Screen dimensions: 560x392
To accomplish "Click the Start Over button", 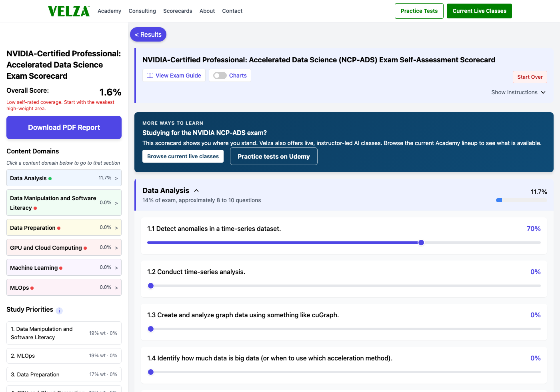I will 530,77.
